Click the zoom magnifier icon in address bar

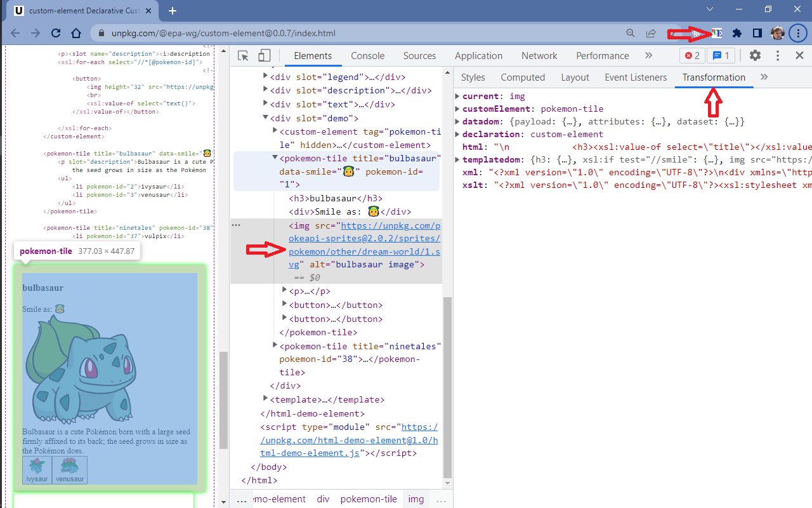(631, 33)
